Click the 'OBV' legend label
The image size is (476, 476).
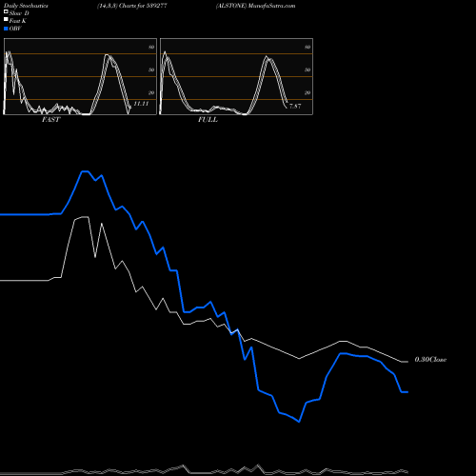point(15,29)
